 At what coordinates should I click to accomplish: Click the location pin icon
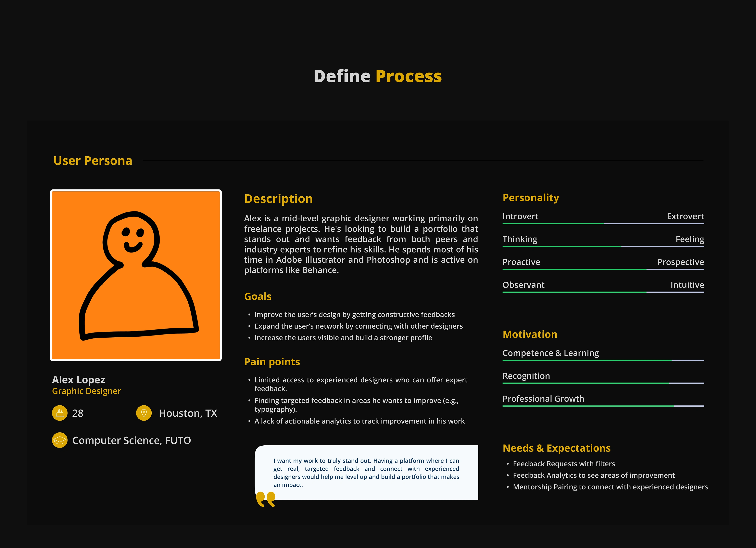[144, 413]
